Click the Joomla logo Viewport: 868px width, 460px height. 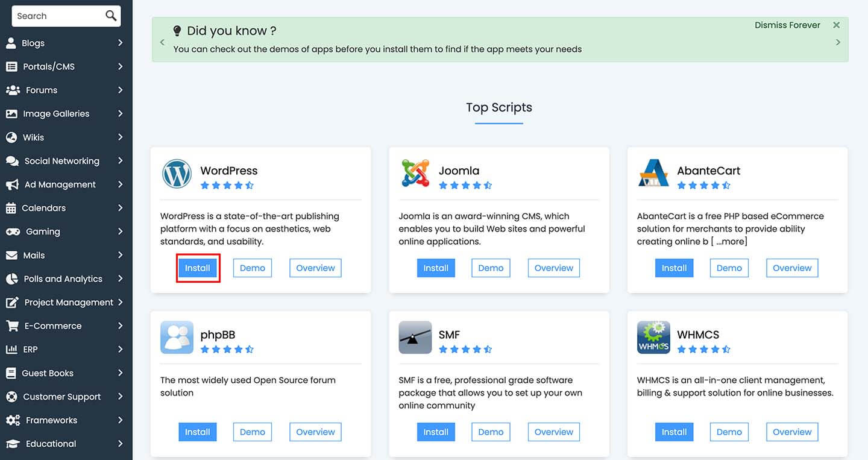pos(415,174)
